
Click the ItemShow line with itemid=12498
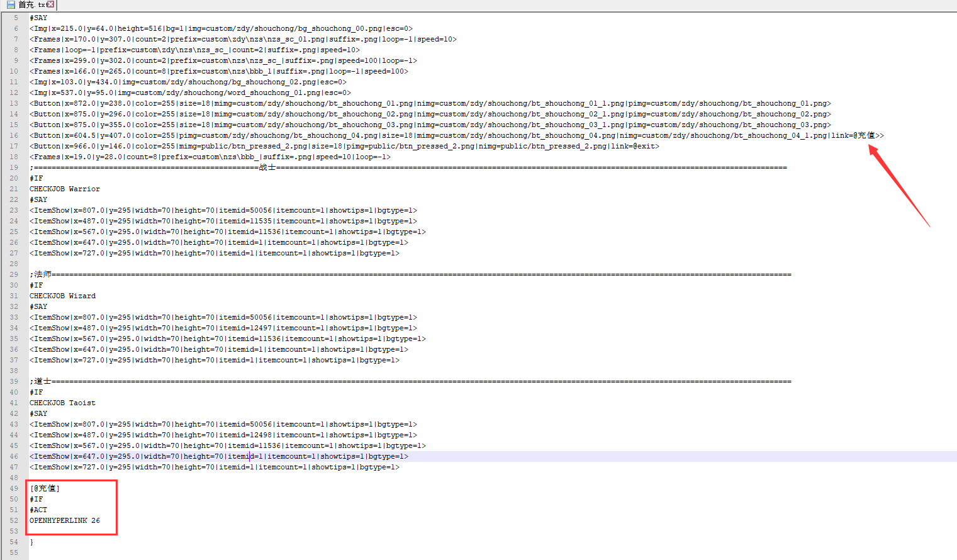coord(223,435)
